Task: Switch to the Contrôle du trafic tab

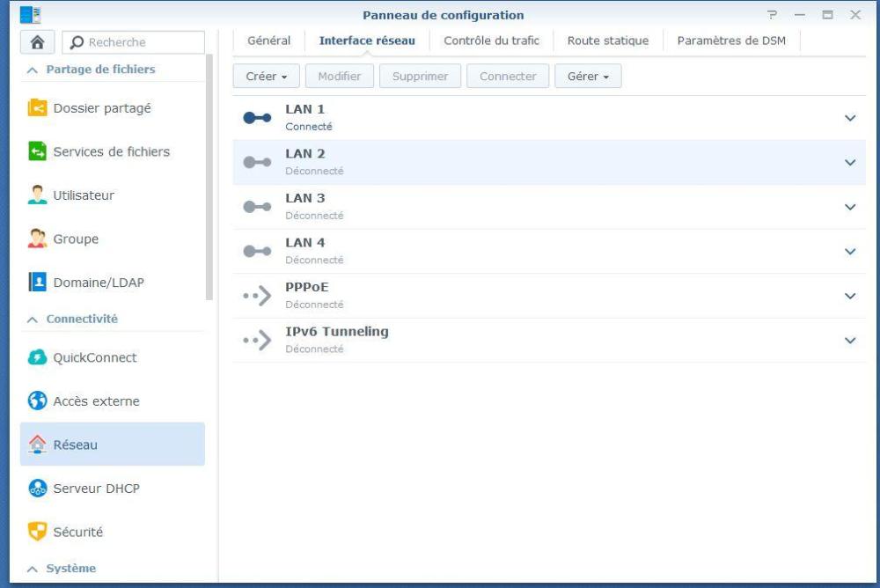Action: tap(491, 40)
